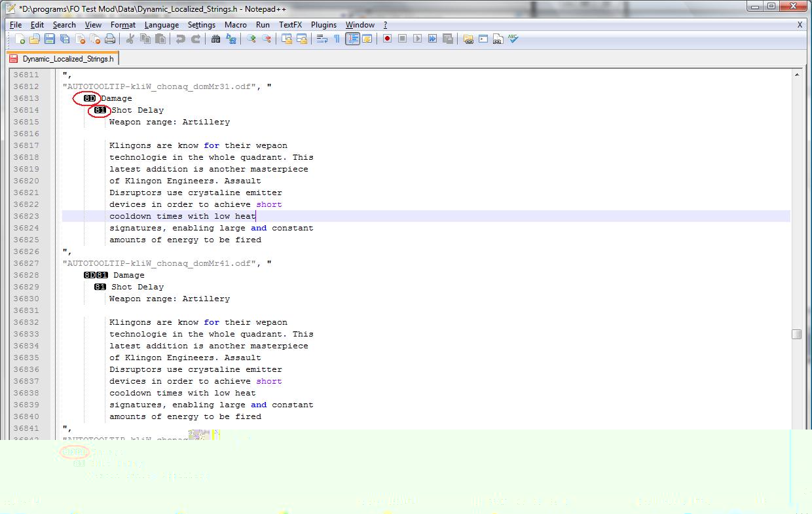Open the Plugins menu

point(323,25)
